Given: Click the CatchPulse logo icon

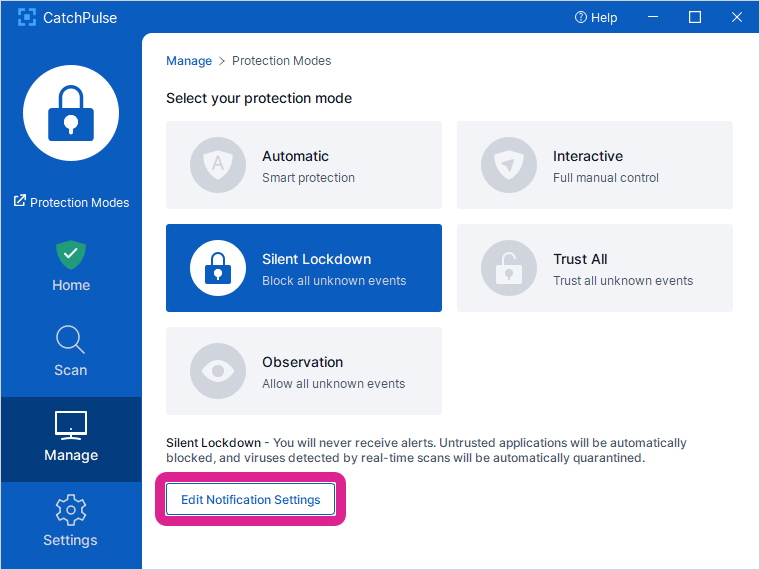Looking at the screenshot, I should (27, 18).
